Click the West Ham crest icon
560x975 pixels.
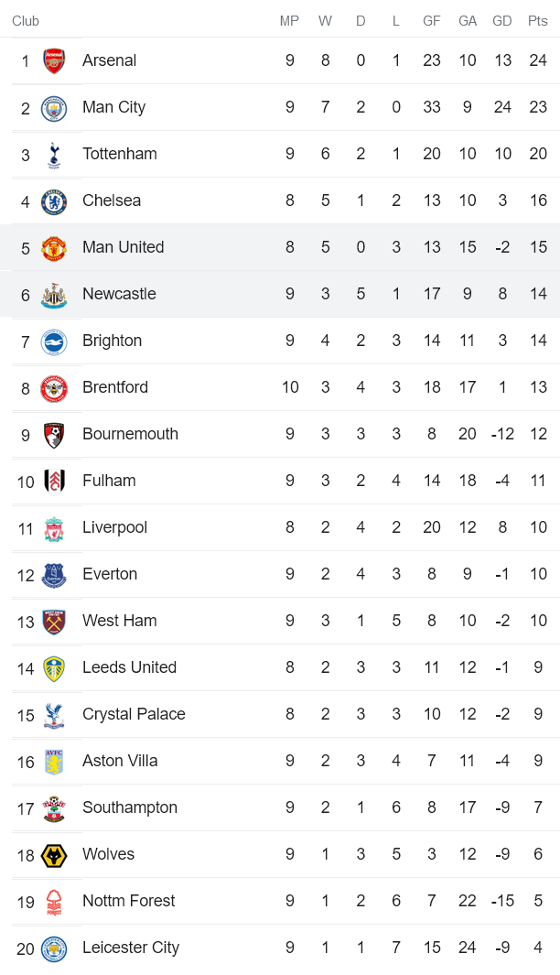click(54, 621)
